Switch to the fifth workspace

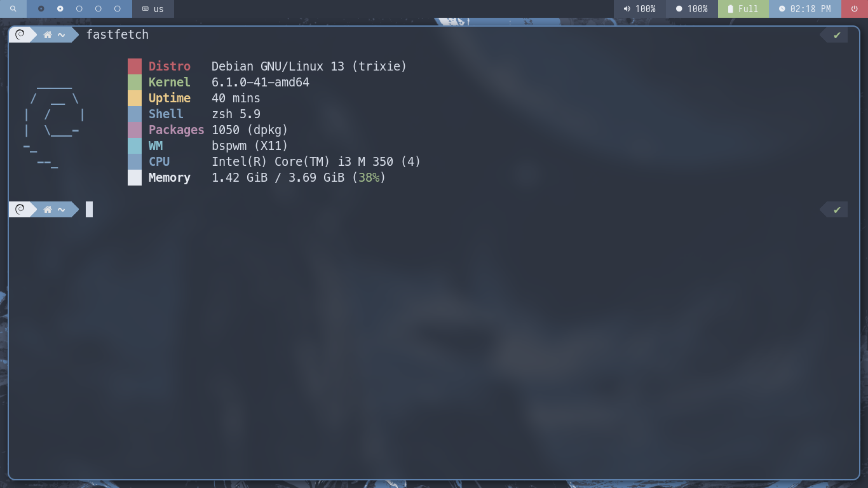118,9
